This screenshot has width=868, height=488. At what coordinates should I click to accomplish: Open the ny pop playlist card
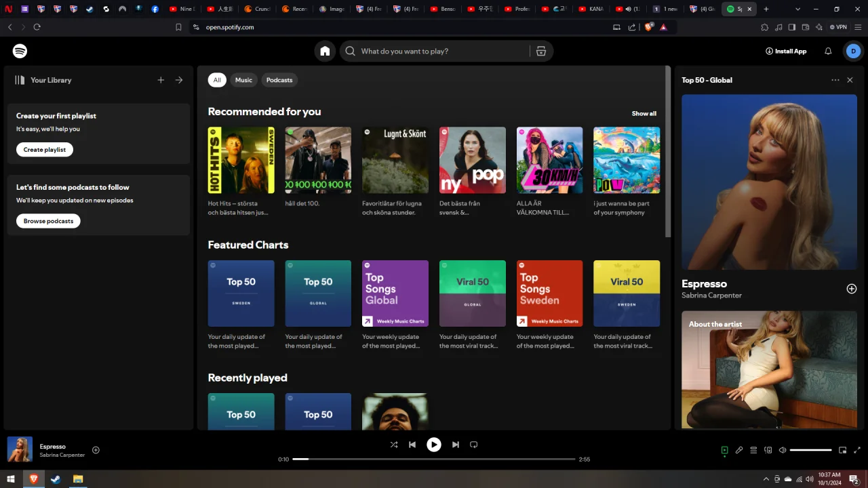(x=473, y=171)
